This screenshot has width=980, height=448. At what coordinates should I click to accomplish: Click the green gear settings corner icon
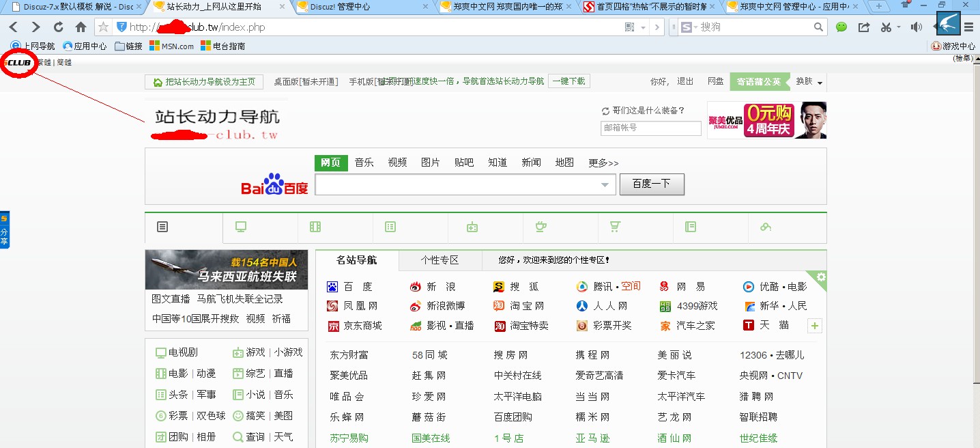(x=820, y=277)
